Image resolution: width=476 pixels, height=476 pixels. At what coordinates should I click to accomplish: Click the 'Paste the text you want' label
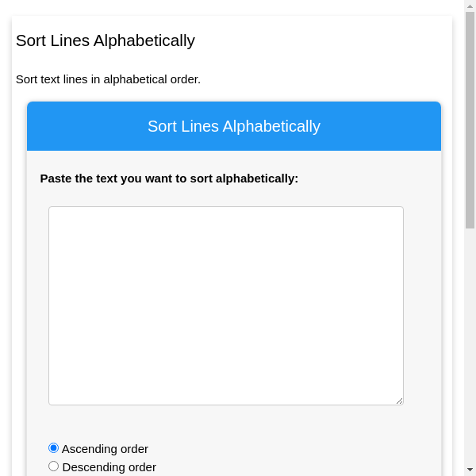pyautogui.click(x=169, y=178)
